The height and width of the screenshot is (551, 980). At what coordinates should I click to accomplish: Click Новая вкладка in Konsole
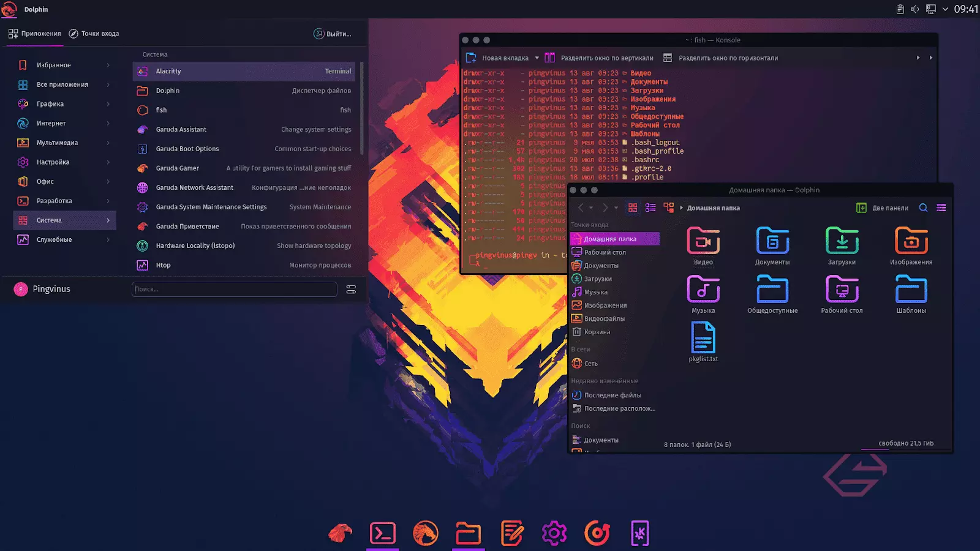497,58
